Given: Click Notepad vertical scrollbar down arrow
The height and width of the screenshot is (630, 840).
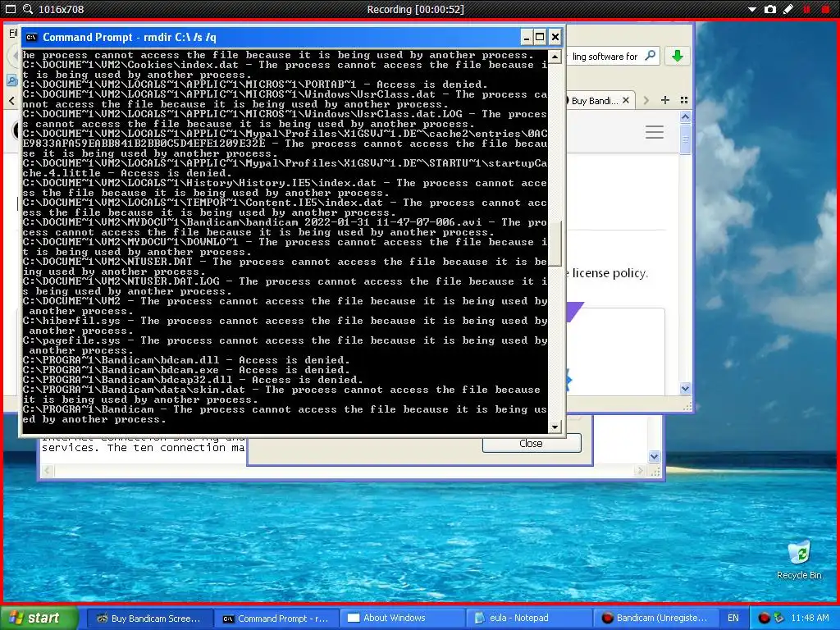Looking at the screenshot, I should 654,456.
